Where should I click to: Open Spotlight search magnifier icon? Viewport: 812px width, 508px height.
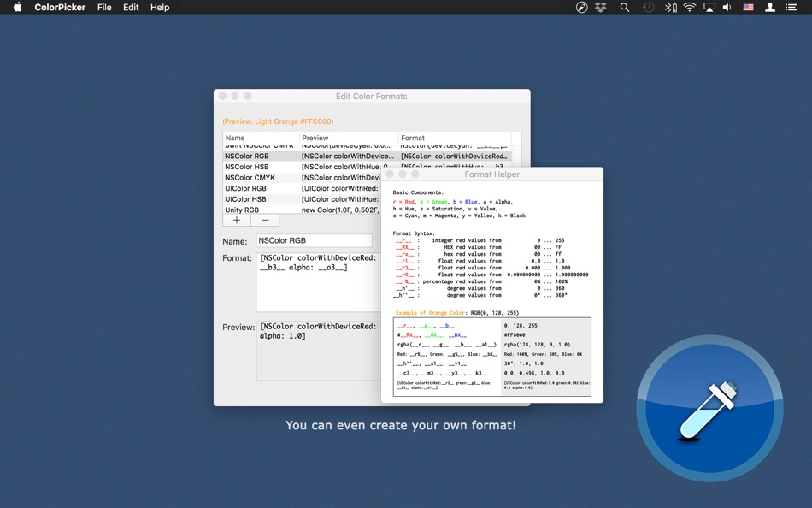click(625, 7)
